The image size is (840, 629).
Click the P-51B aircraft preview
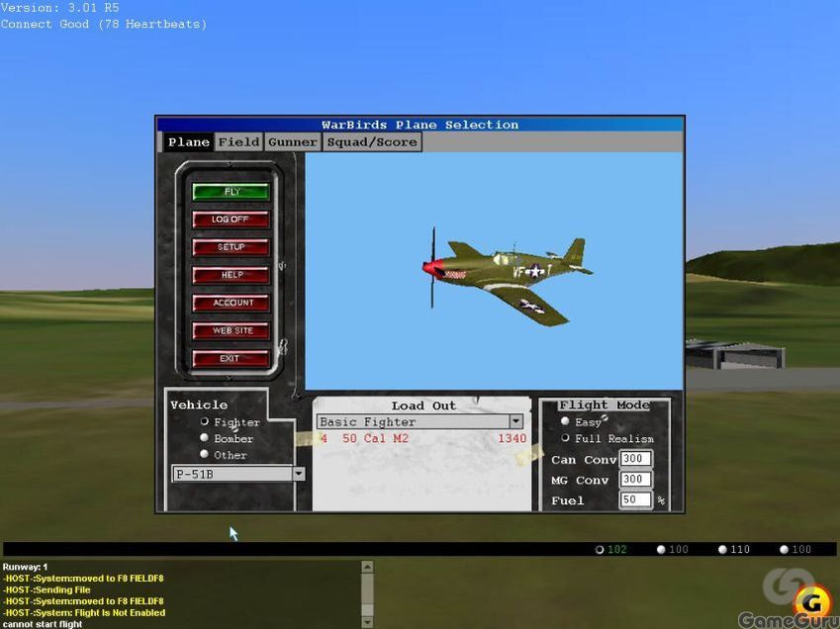point(507,276)
